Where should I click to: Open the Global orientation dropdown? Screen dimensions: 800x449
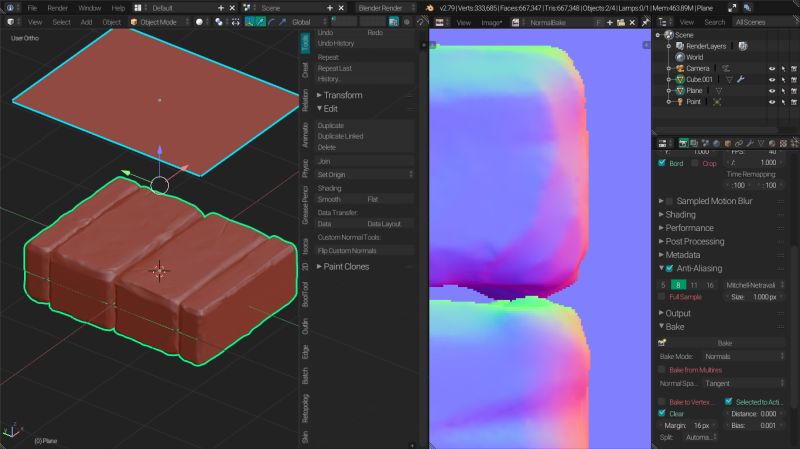308,22
